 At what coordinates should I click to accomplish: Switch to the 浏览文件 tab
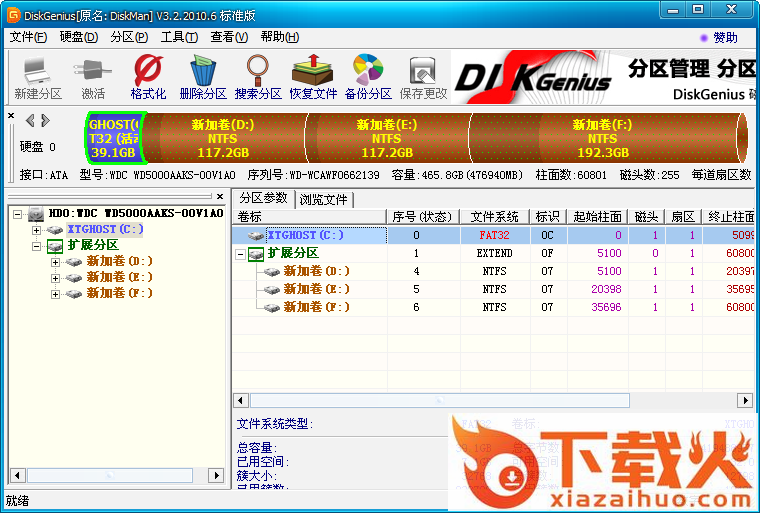click(x=323, y=199)
